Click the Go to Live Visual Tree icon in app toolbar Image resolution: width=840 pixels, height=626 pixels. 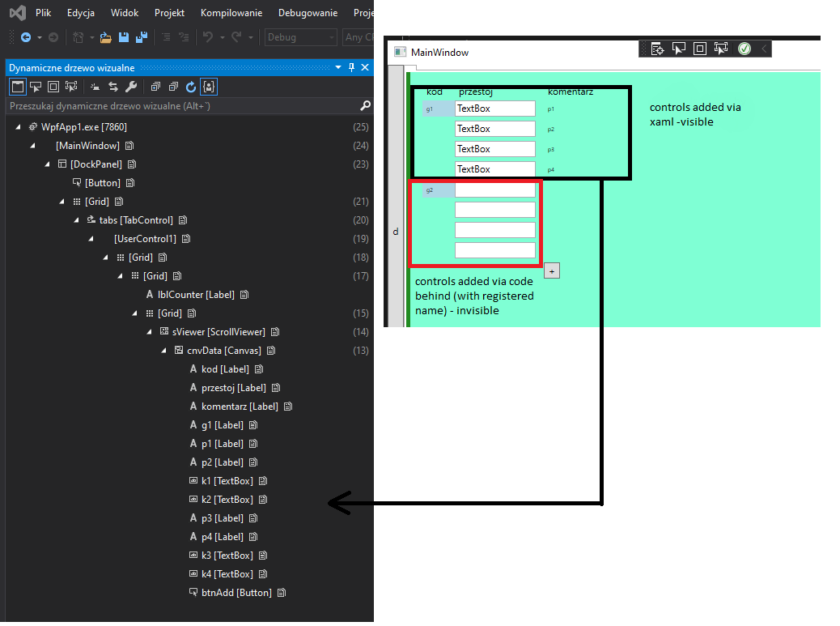[x=657, y=49]
